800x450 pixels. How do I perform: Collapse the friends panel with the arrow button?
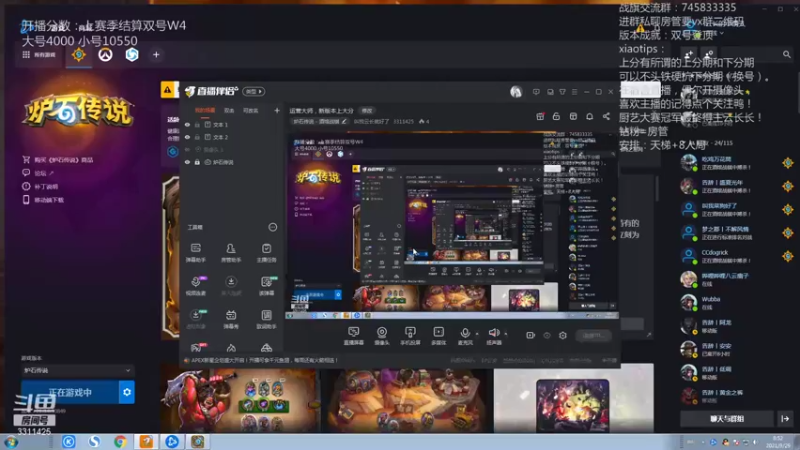click(785, 419)
